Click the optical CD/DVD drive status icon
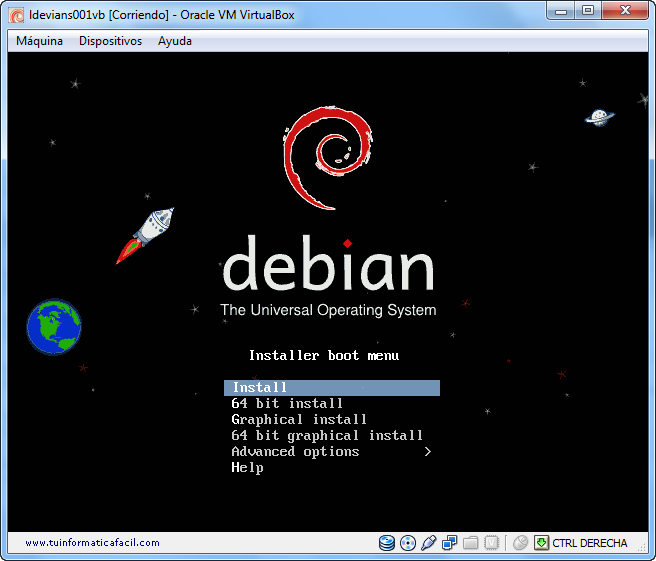Viewport: 656px width, 561px height. pyautogui.click(x=408, y=543)
